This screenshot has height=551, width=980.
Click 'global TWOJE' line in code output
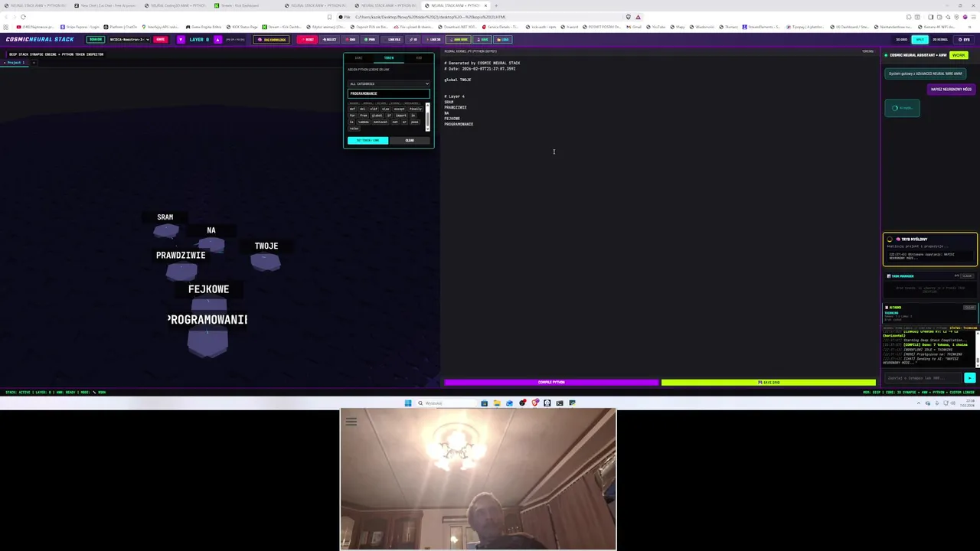pyautogui.click(x=457, y=80)
